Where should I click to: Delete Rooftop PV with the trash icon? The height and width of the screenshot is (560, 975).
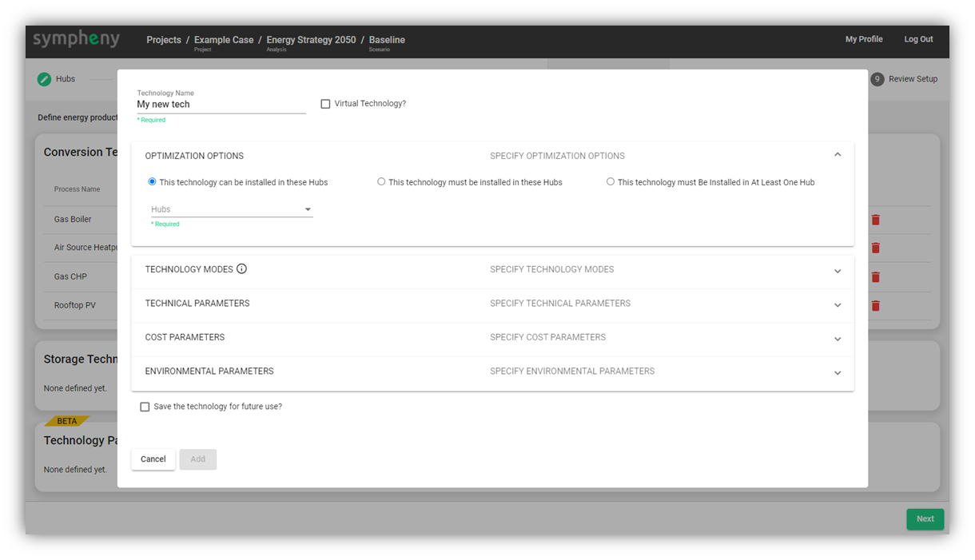pyautogui.click(x=875, y=305)
